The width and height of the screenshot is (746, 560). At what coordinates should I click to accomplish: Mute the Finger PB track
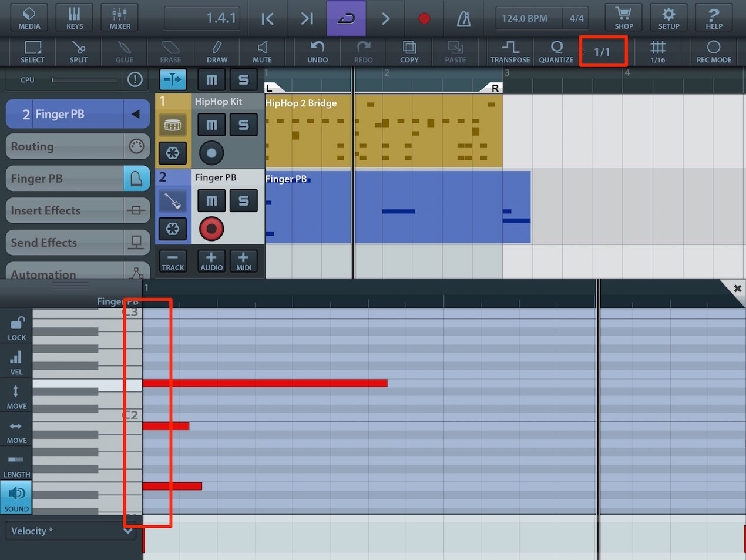coord(211,200)
